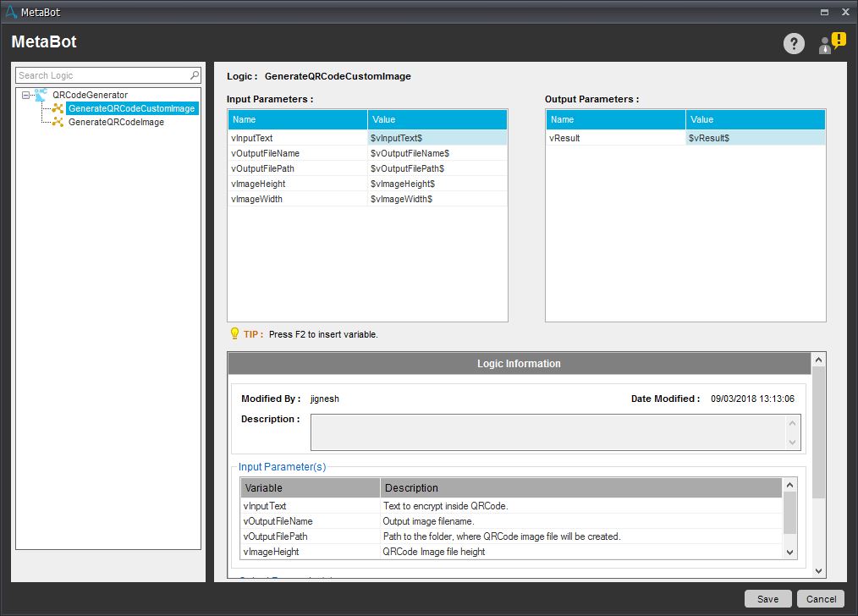Click the GenerateQRCodeImage logic icon
858x616 pixels.
58,122
